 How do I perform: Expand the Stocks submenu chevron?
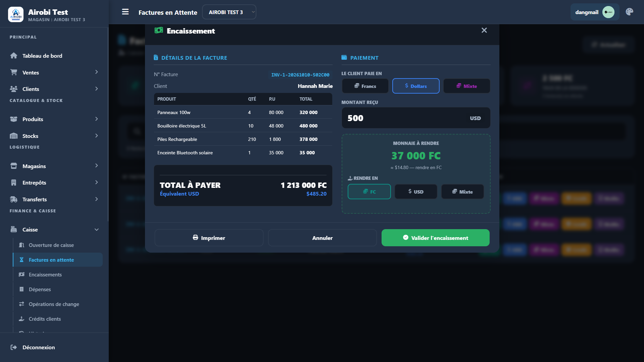pyautogui.click(x=97, y=136)
